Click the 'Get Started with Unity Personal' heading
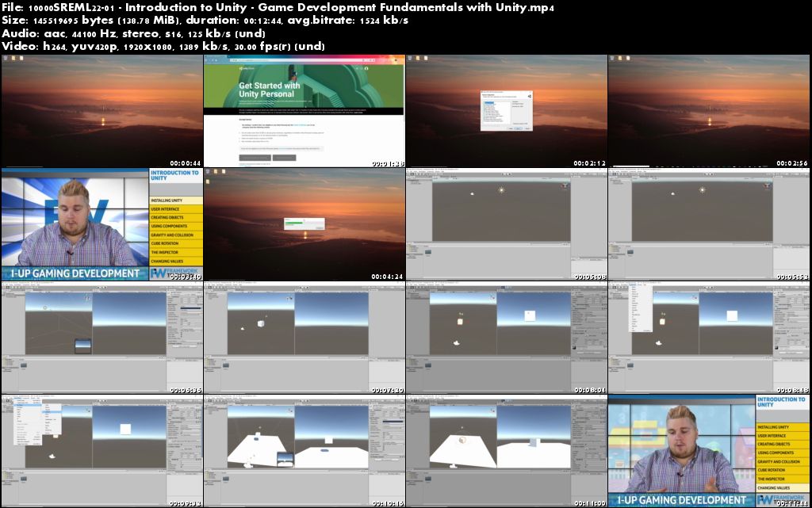Image resolution: width=812 pixels, height=508 pixels. pyautogui.click(x=270, y=90)
